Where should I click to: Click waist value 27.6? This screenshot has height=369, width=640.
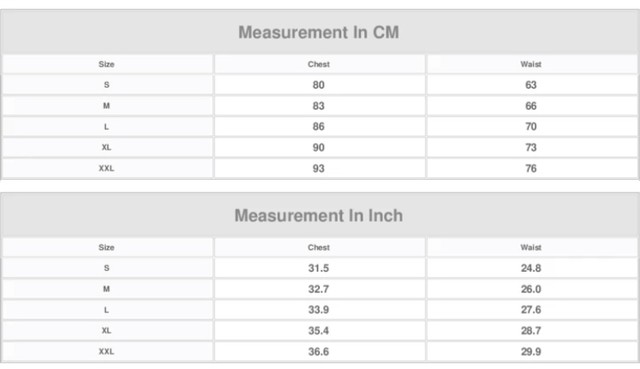click(x=531, y=309)
